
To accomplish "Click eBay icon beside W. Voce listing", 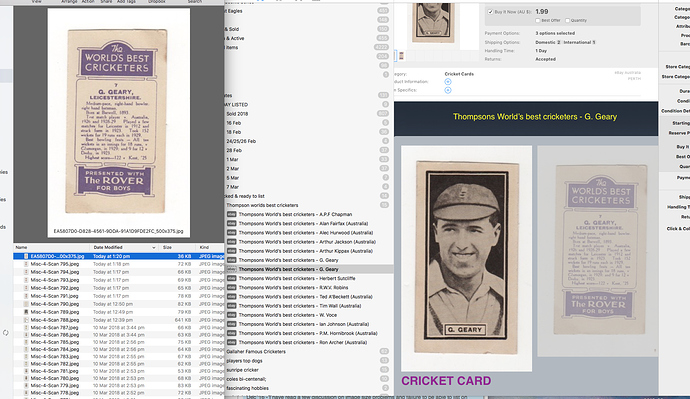I will coord(231,315).
